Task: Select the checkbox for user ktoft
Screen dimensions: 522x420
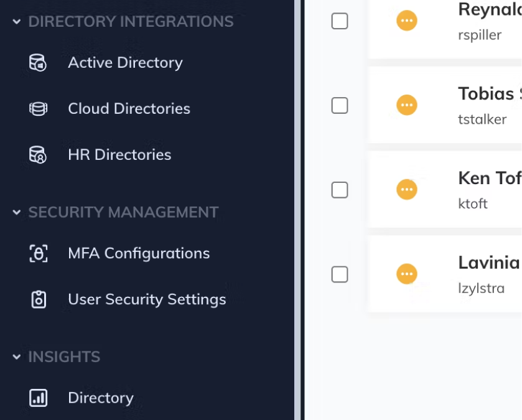Action: point(340,190)
